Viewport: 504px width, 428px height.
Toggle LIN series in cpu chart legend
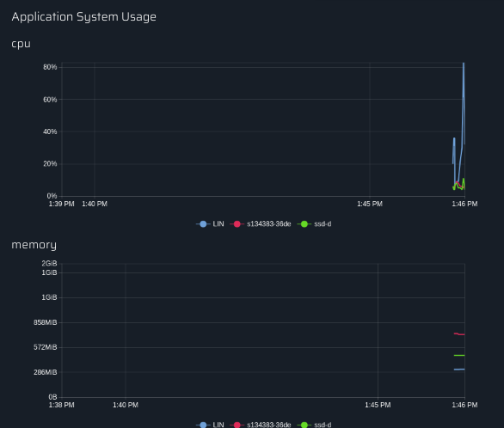click(210, 223)
